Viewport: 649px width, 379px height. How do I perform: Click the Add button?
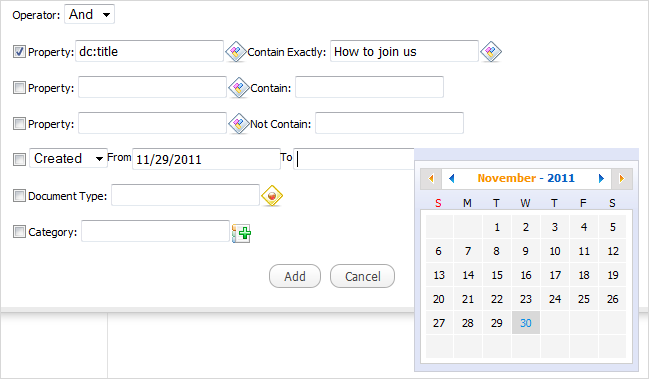pos(295,276)
